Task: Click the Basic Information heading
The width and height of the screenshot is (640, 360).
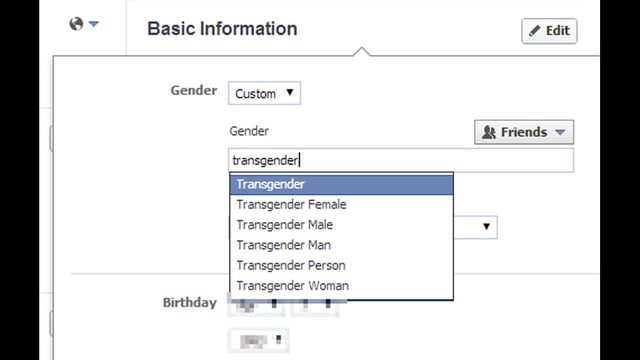Action: [222, 29]
